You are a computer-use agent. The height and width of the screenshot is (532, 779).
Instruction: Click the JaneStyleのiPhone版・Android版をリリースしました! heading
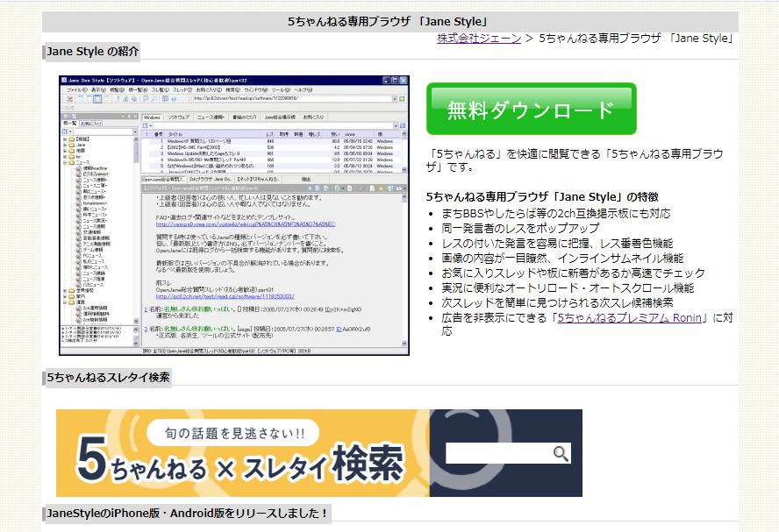click(188, 513)
